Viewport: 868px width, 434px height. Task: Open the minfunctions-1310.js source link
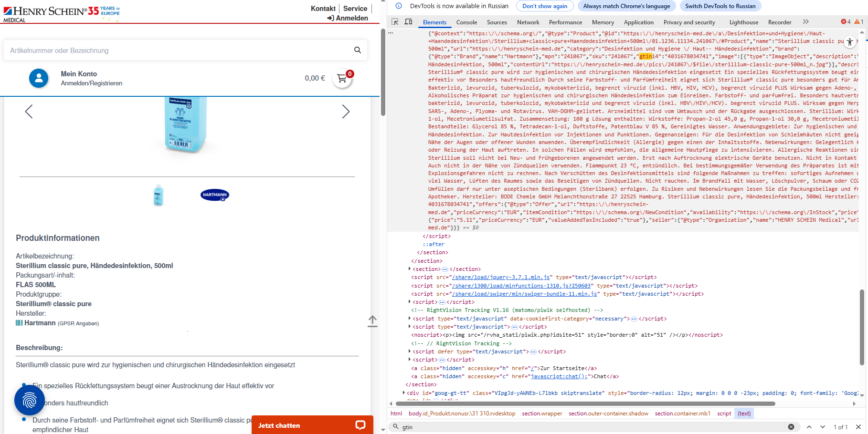(521, 286)
